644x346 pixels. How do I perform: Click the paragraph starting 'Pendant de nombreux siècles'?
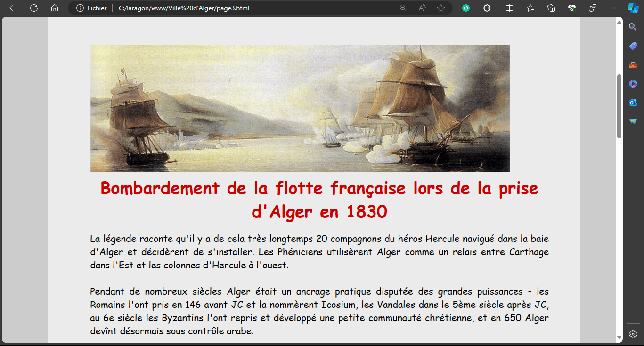pyautogui.click(x=319, y=311)
